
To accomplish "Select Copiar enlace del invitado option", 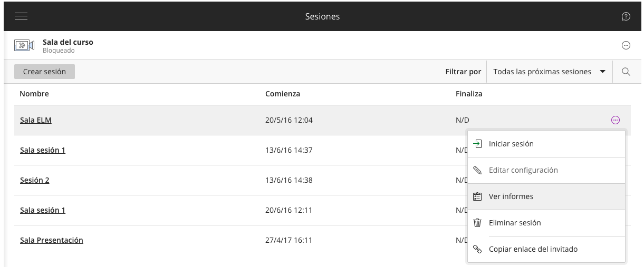I will [x=533, y=249].
